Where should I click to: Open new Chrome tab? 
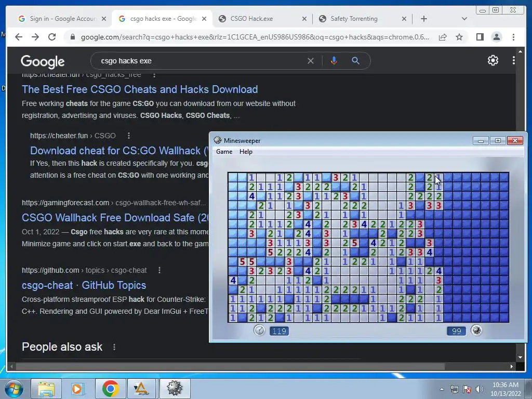424,19
